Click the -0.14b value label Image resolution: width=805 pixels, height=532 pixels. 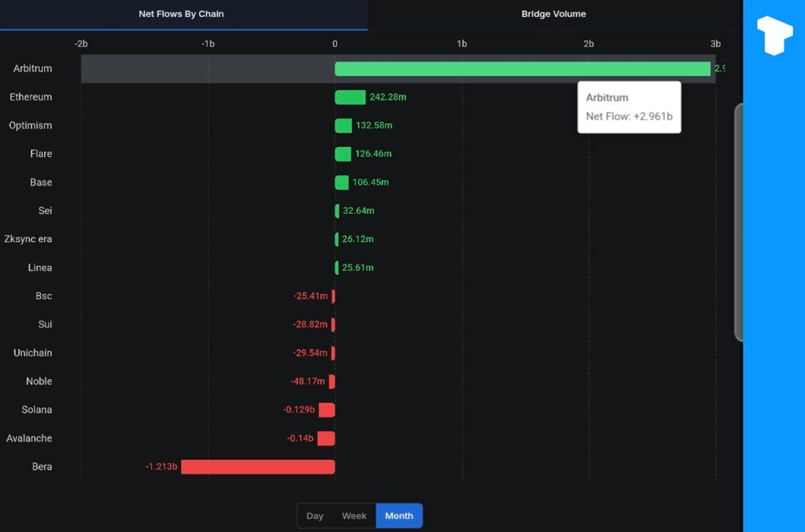301,438
